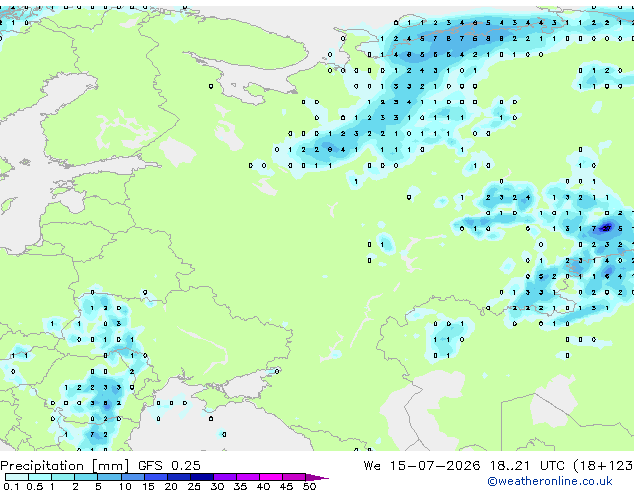Click the legend label "10"

125,486
